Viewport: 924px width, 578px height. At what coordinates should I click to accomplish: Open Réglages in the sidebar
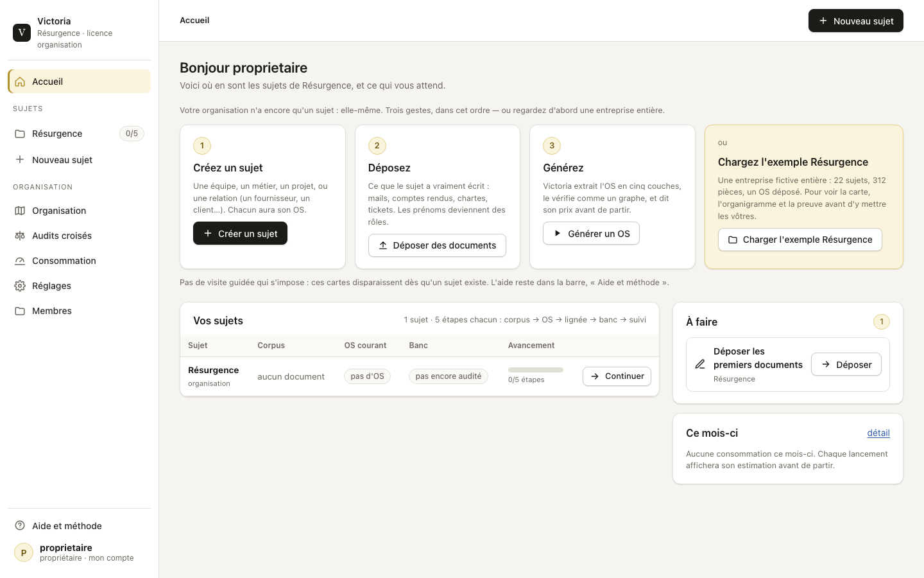(x=80, y=286)
